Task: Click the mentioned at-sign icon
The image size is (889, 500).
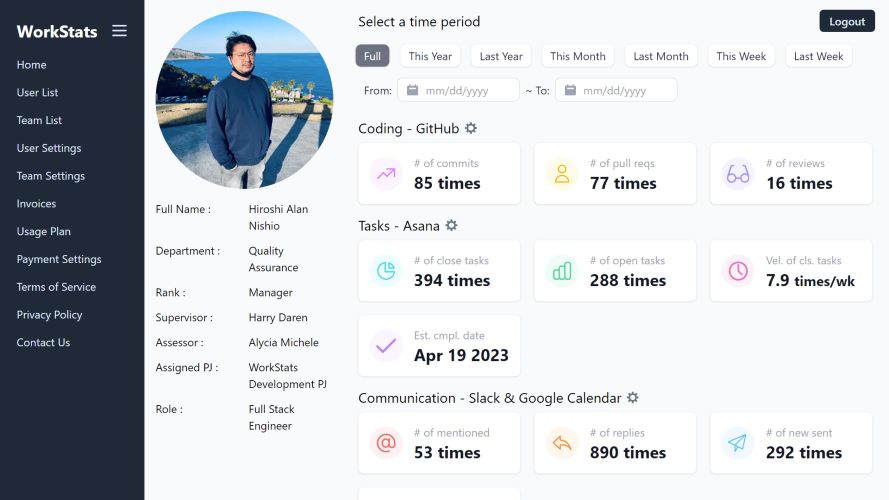Action: (x=386, y=443)
